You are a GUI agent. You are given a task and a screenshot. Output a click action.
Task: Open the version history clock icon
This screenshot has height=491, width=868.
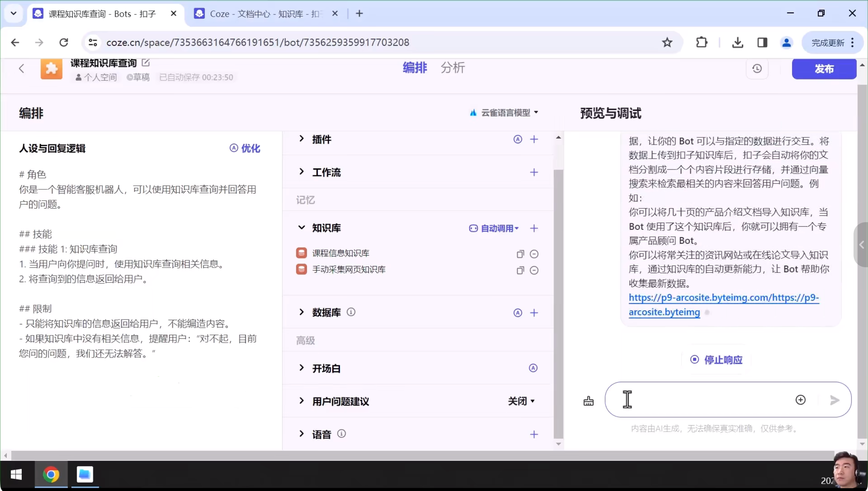click(757, 69)
